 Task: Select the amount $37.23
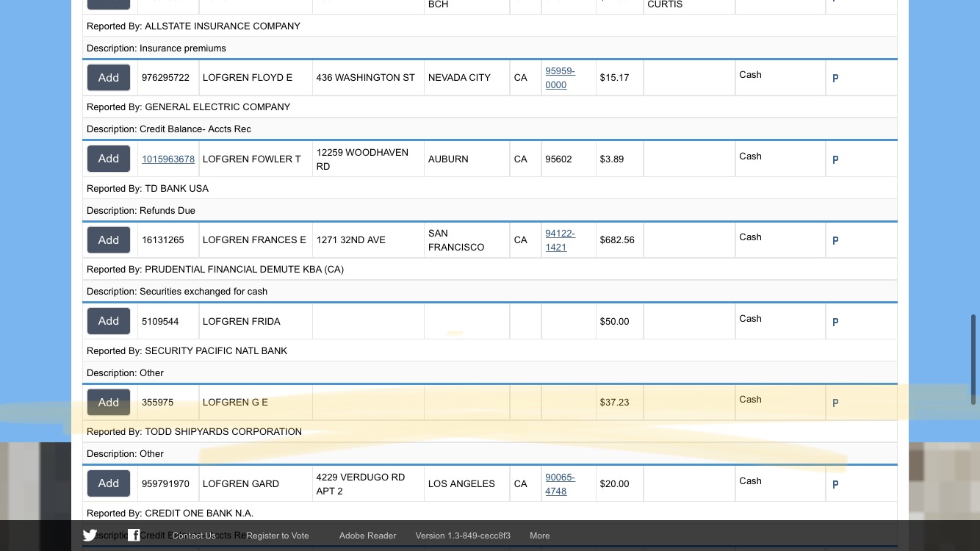tap(614, 403)
